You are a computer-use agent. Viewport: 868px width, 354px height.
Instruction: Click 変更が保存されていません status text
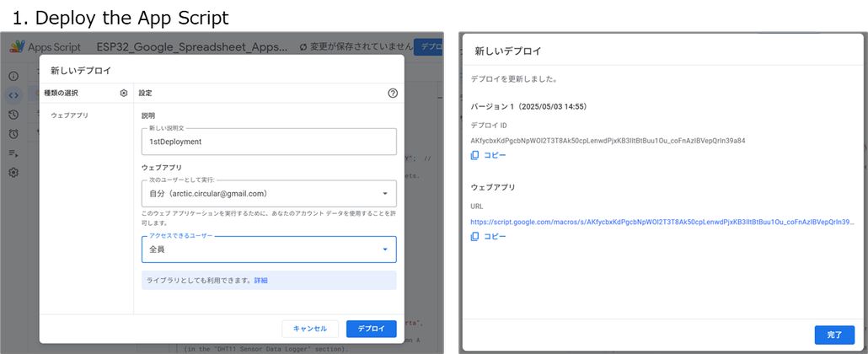coord(362,47)
